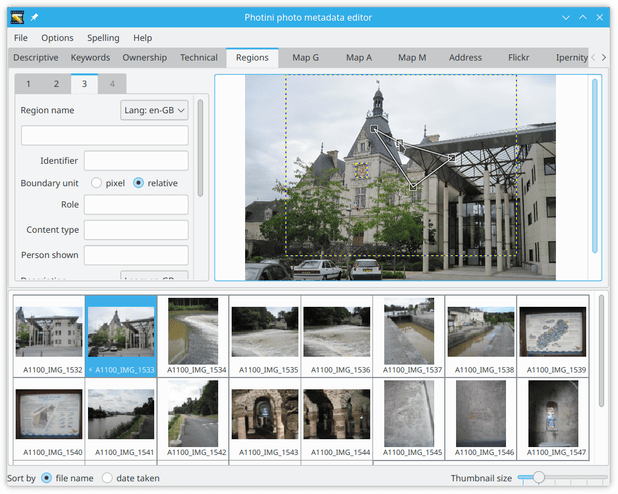Click in the Identifier field
The image size is (618, 494).
136,161
